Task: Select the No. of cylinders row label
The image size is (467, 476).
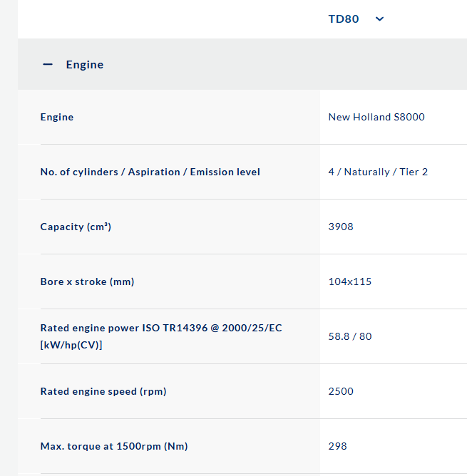Action: (x=150, y=172)
